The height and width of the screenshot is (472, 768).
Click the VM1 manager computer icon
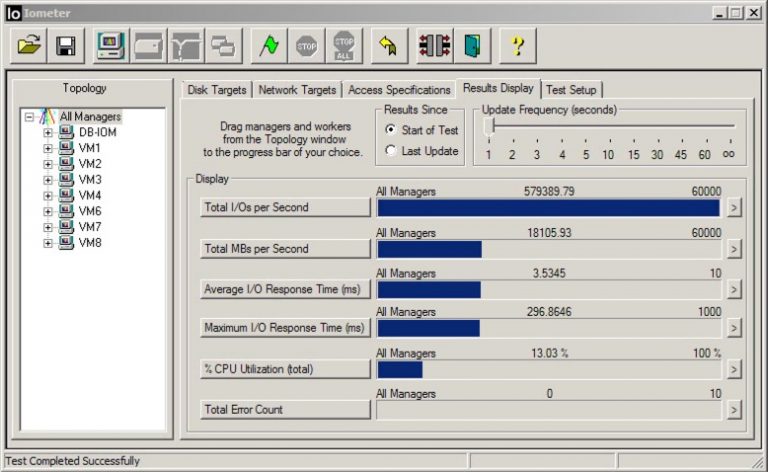coord(66,148)
